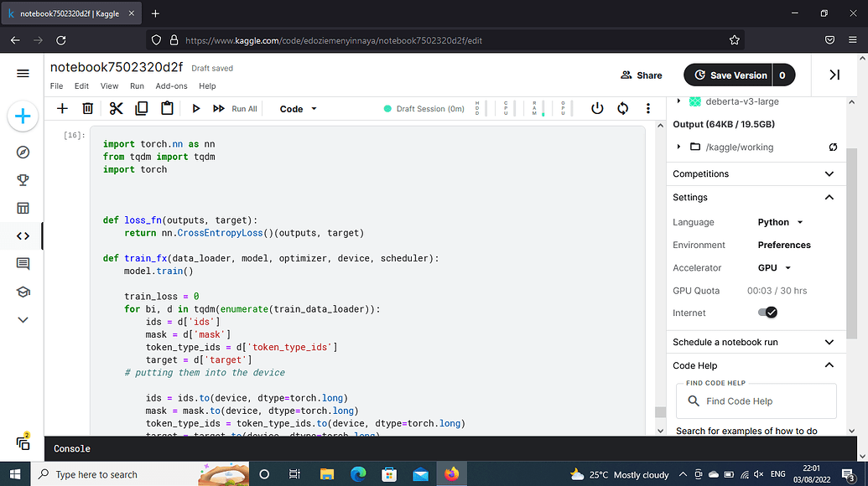Open the Add-ons menu

(171, 85)
